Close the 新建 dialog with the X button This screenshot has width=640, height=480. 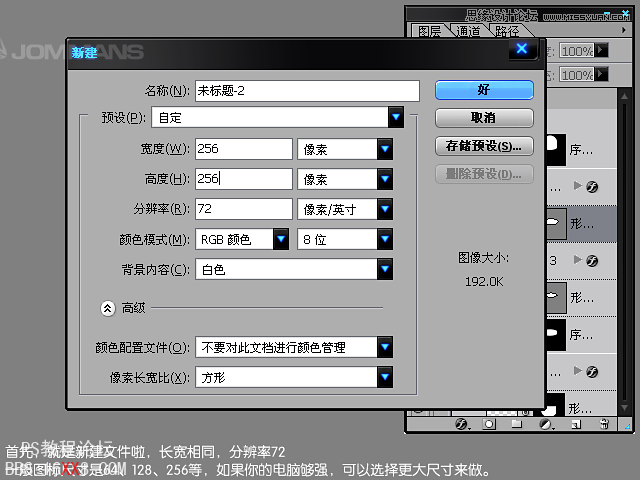click(519, 51)
